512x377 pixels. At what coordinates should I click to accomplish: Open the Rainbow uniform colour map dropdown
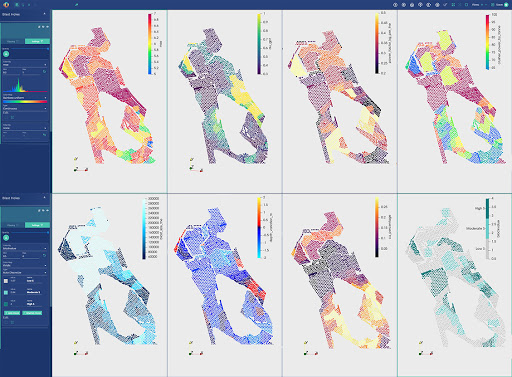click(x=25, y=98)
